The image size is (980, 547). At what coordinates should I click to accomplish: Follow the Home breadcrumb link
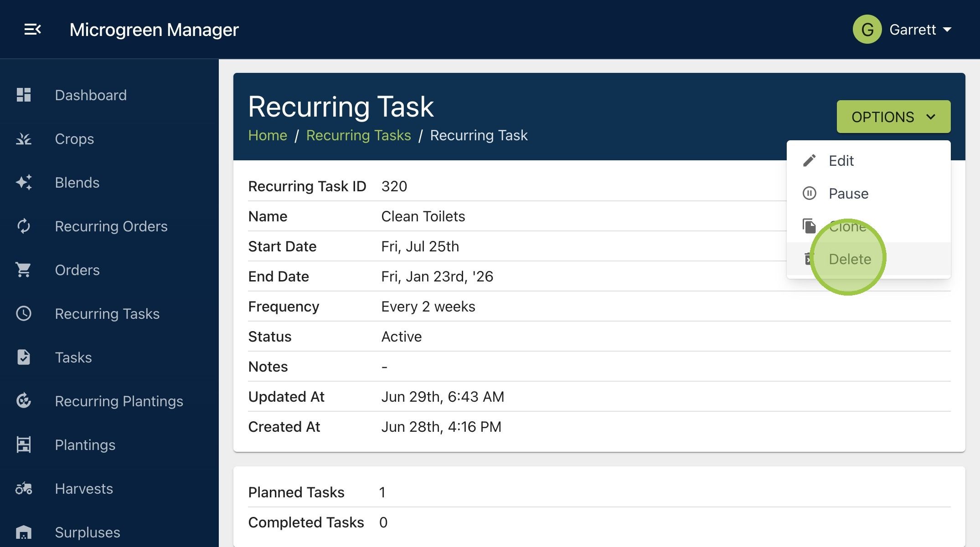click(x=268, y=135)
